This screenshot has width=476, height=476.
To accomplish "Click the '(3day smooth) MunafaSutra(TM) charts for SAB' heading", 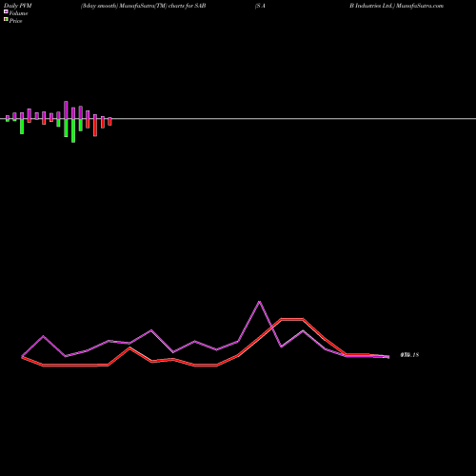I will 144,6.
